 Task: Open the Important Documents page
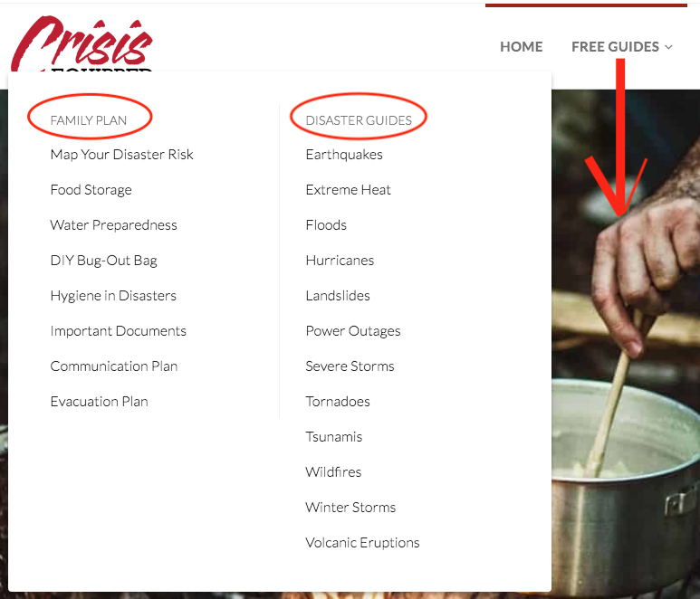(119, 331)
